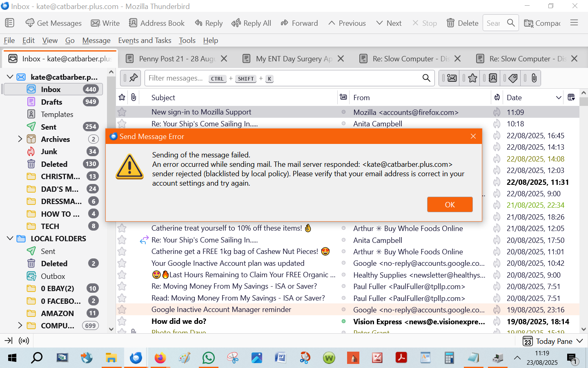588x368 pixels.
Task: Click OK in the Send Message Error dialog
Action: tap(450, 205)
